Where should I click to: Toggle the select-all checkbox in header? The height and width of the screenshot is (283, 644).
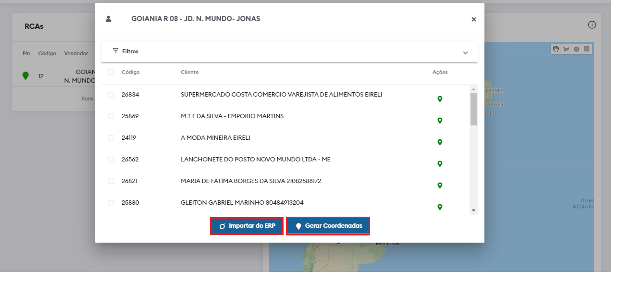(x=111, y=72)
